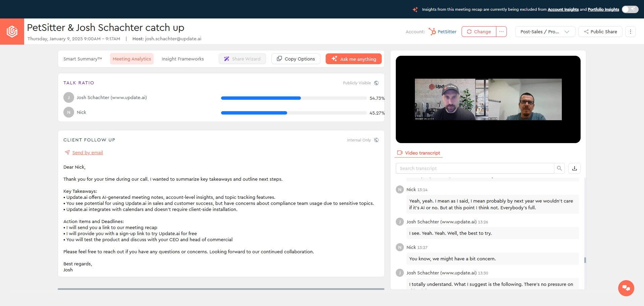The height and width of the screenshot is (306, 644).
Task: Click the "Dear Nick," greeting line
Action: point(74,167)
